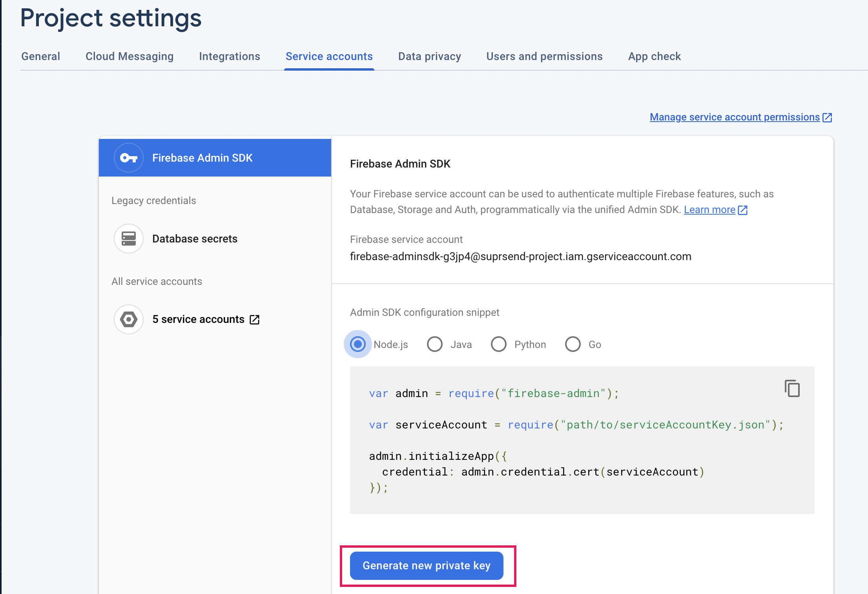Click the admin.initializeApp code line
868x594 pixels.
point(438,456)
